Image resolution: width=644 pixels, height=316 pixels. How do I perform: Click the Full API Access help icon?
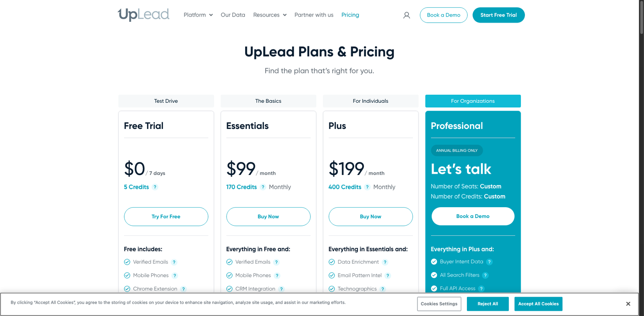click(481, 288)
